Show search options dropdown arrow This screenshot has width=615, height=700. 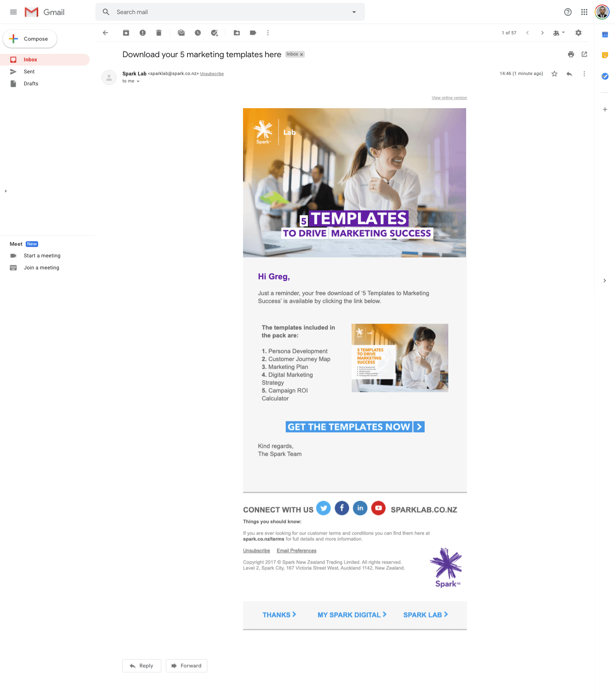point(354,12)
